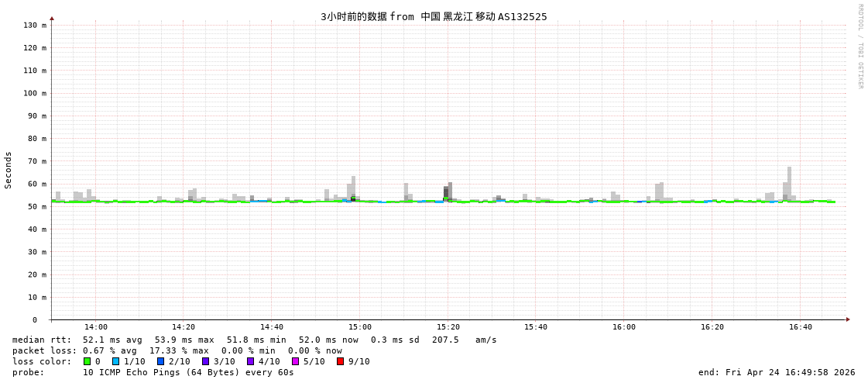Click the purple 3/10 loss swatch

tap(206, 361)
